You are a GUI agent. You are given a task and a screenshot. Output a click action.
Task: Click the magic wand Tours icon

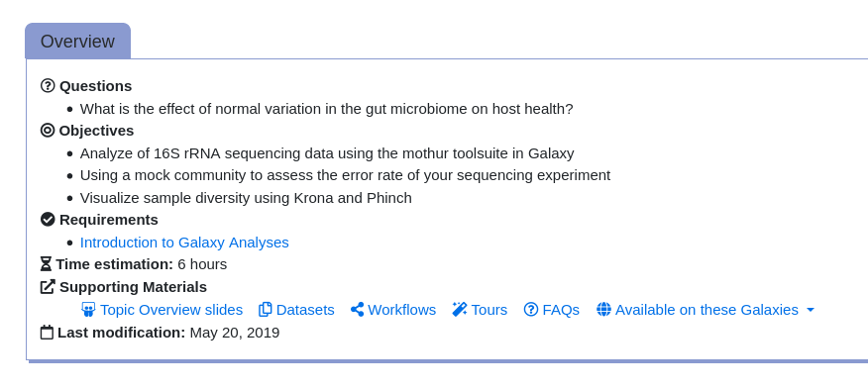460,309
